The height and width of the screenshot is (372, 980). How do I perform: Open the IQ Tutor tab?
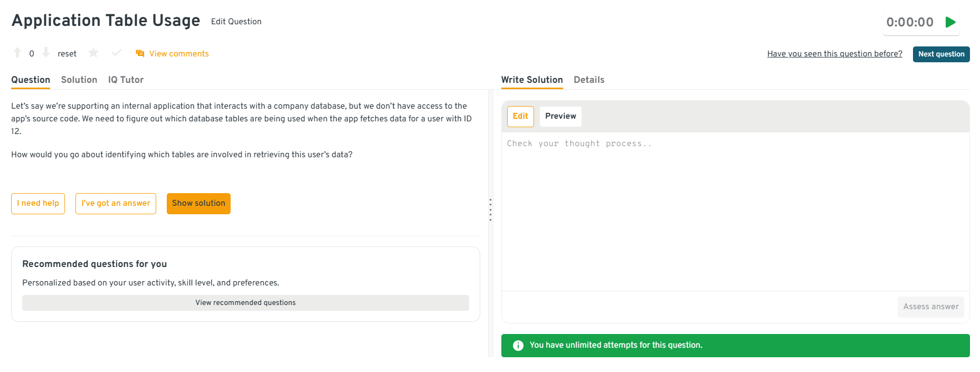tap(126, 80)
